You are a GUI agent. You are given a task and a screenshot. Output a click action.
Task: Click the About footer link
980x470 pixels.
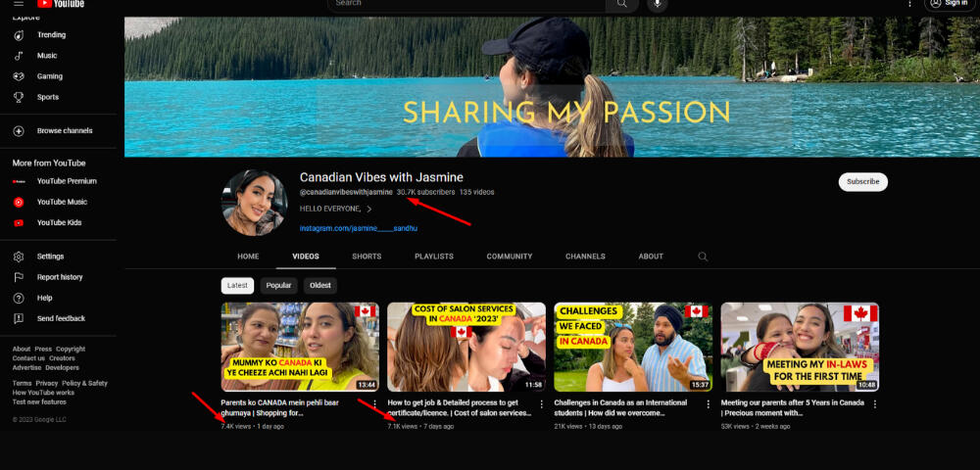click(22, 349)
